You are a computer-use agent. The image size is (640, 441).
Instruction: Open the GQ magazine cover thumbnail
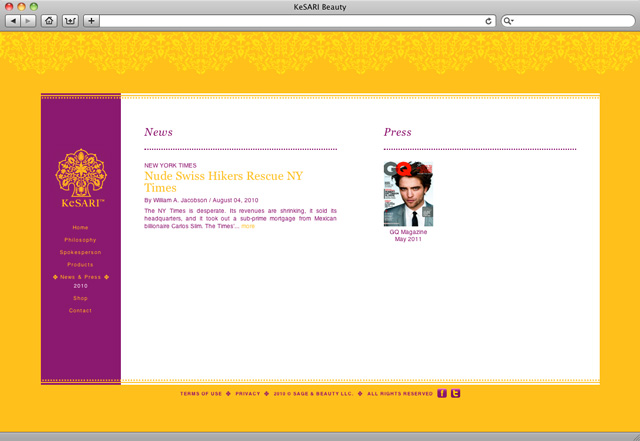tap(408, 194)
